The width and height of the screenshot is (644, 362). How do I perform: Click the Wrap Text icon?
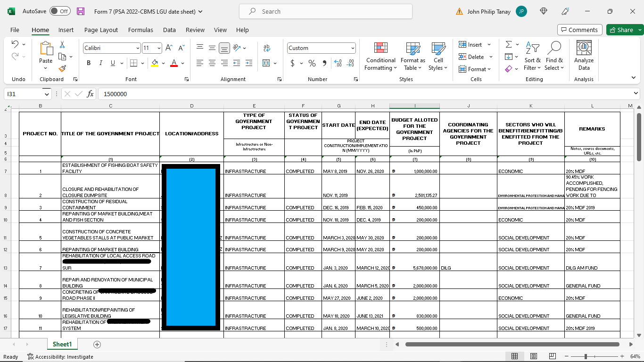pos(267,48)
